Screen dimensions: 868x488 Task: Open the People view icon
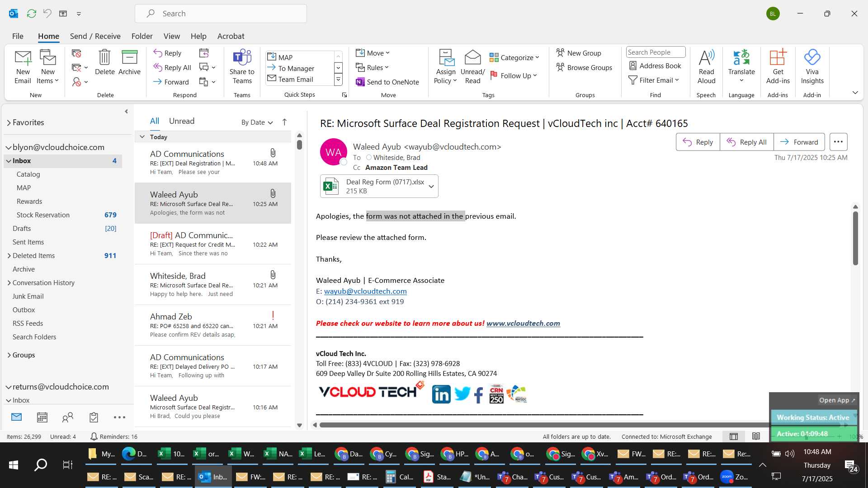click(x=68, y=417)
